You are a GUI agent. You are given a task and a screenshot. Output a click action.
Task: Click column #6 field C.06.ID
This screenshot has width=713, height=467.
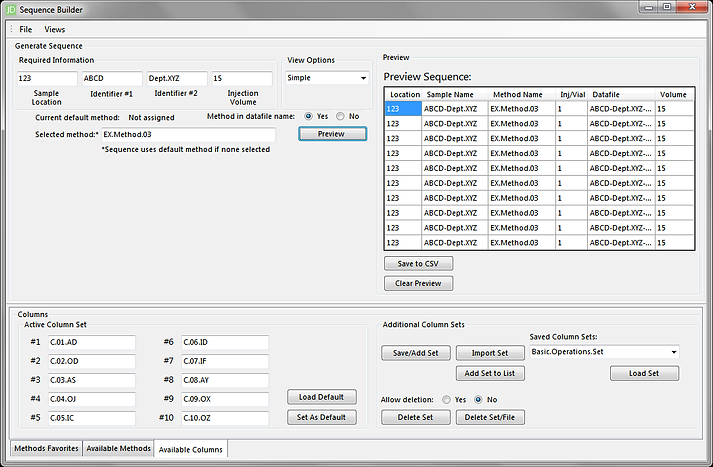coord(225,342)
